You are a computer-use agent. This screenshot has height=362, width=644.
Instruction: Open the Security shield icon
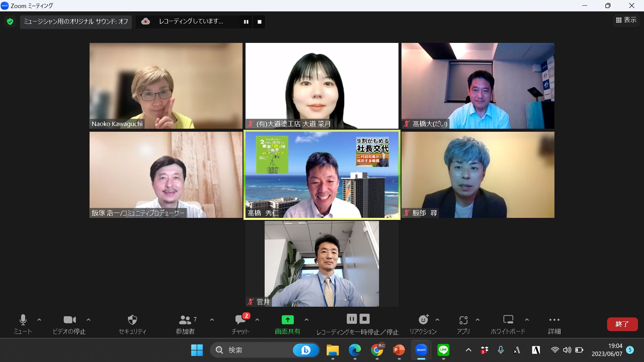(x=132, y=320)
